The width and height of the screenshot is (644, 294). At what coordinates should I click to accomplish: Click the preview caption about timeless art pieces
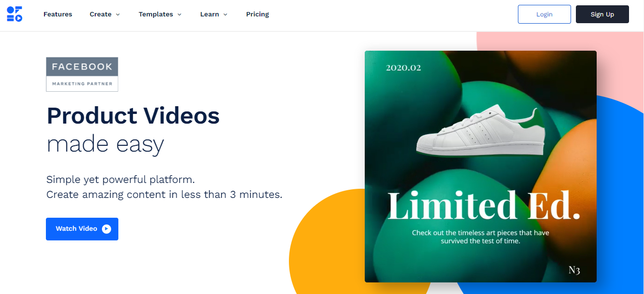(x=481, y=237)
